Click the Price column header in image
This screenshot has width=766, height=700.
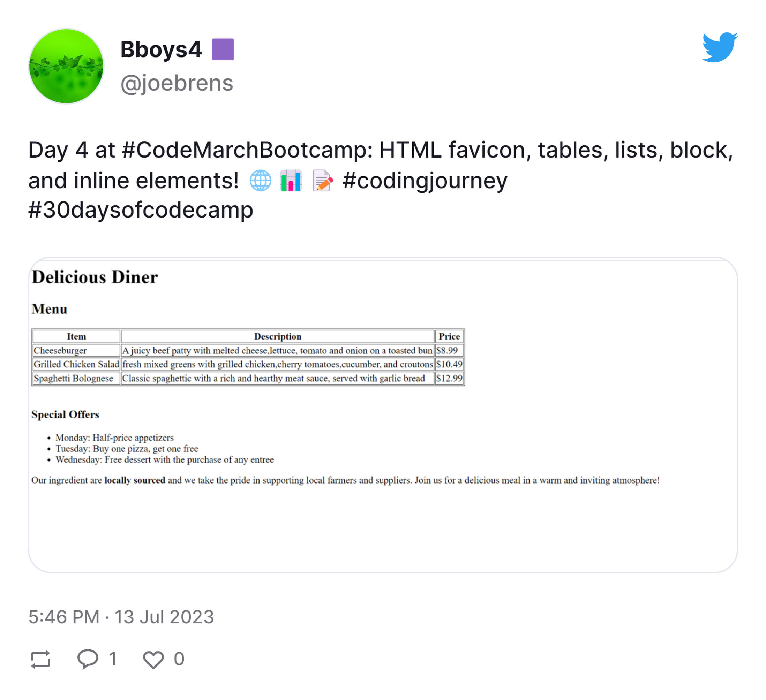(x=449, y=336)
